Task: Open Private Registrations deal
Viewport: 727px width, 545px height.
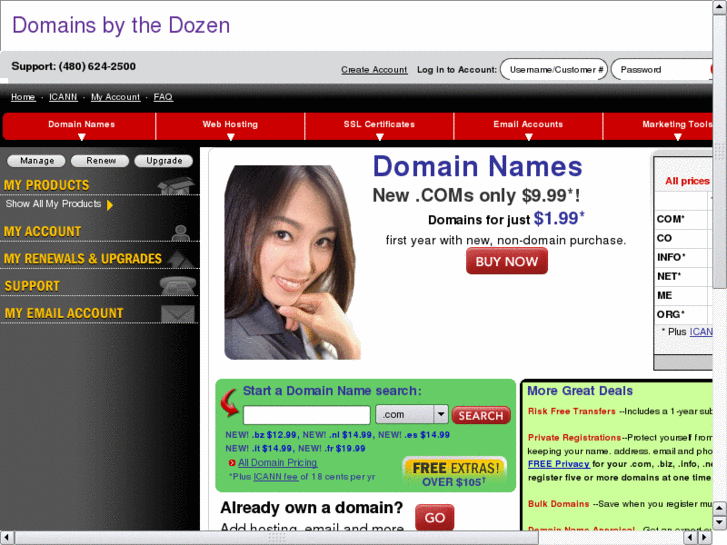Action: (574, 437)
